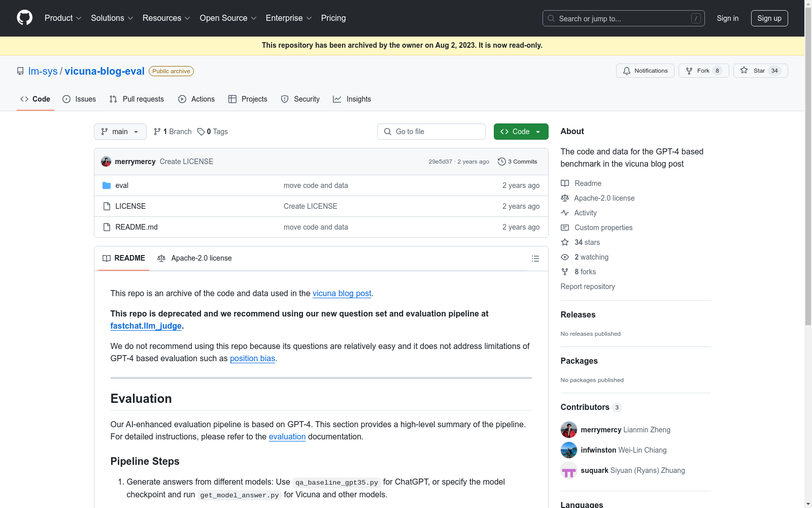Focus the Search or jump to field

click(623, 18)
